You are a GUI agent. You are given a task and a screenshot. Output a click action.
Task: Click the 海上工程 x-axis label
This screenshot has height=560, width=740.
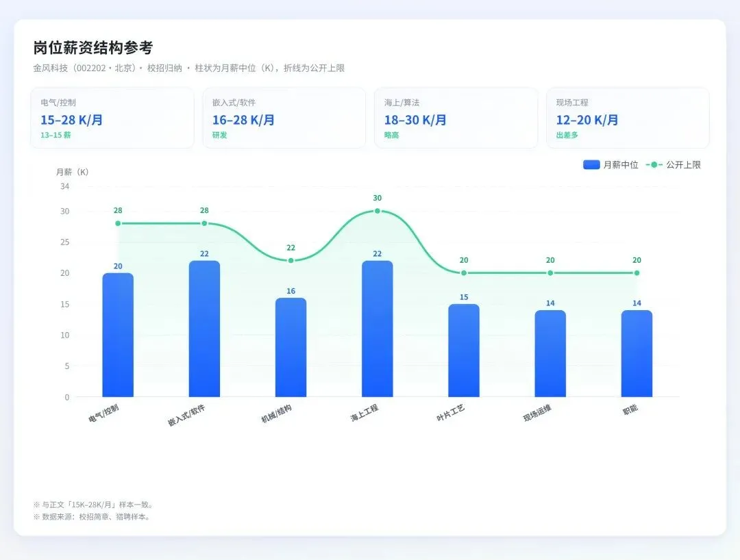click(x=364, y=412)
